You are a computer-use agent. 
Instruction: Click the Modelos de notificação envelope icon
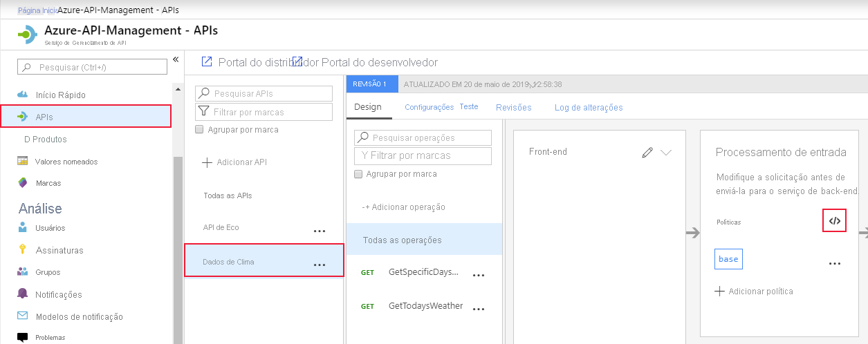[22, 316]
